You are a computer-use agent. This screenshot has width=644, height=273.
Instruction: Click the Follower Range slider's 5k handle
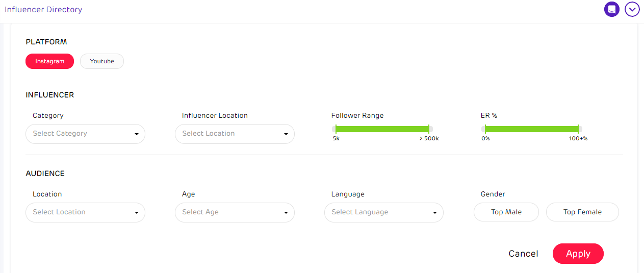[336, 129]
